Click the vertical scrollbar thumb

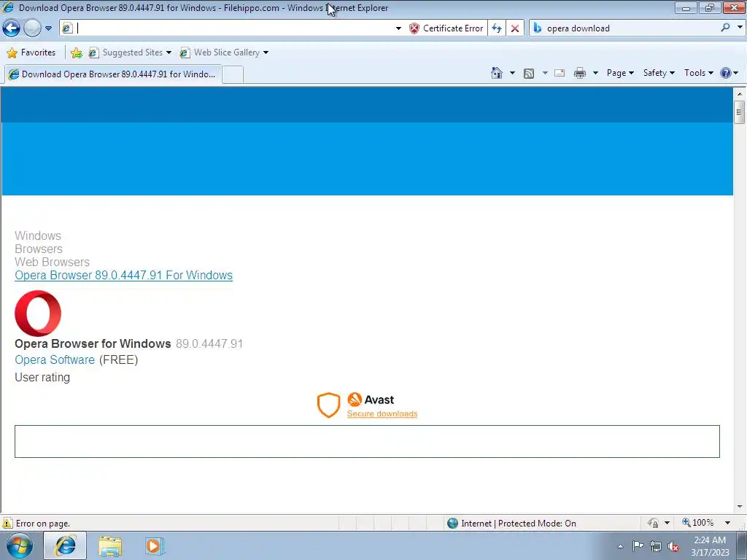740,112
